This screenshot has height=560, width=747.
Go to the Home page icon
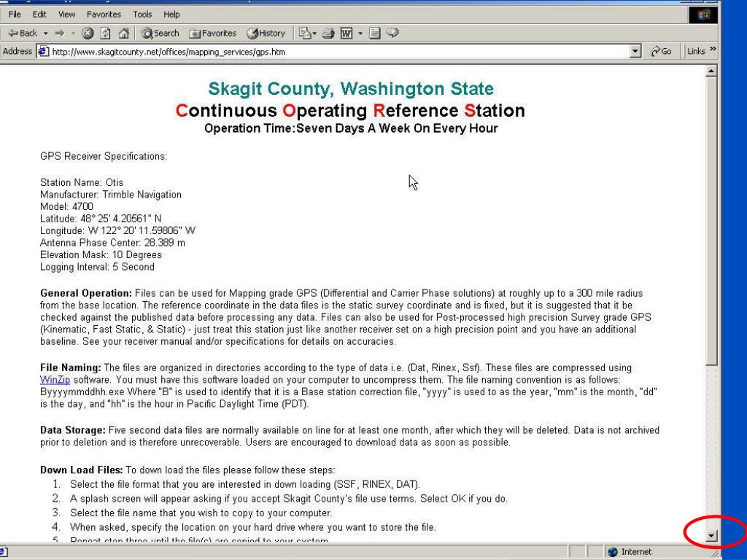[x=123, y=33]
